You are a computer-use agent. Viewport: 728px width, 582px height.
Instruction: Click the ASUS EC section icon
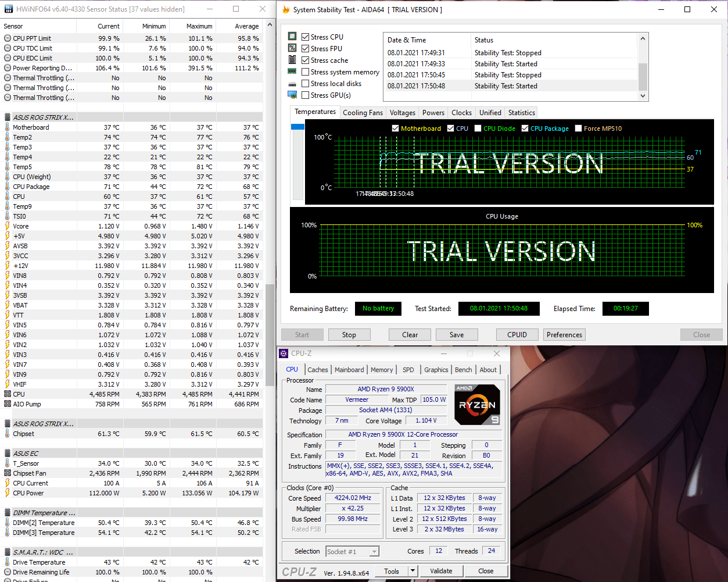click(x=8, y=454)
